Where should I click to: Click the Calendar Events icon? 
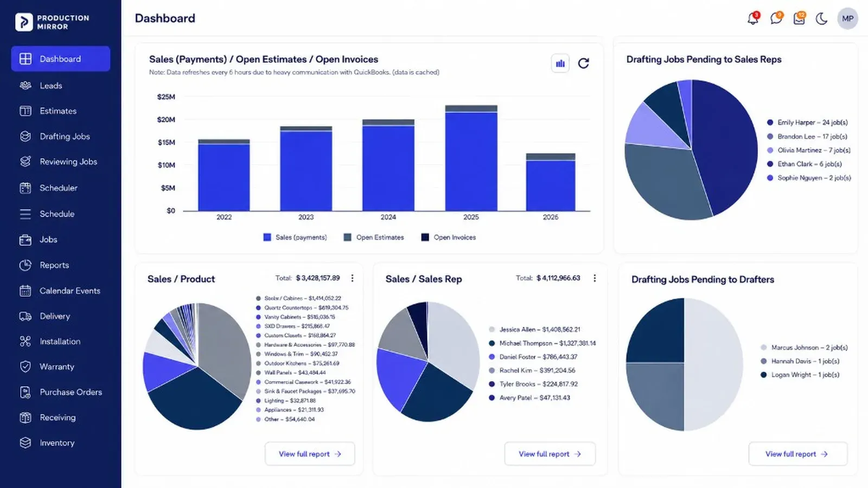tap(25, 291)
